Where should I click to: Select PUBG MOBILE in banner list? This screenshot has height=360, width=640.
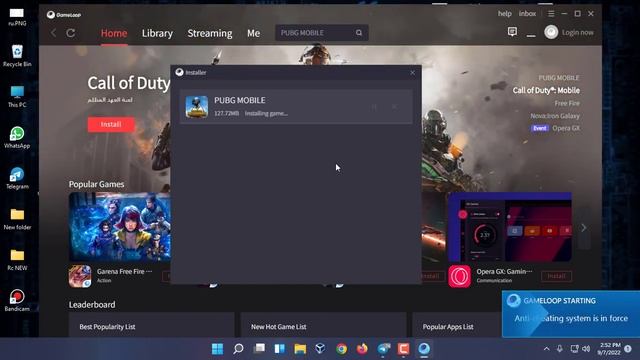[559, 78]
